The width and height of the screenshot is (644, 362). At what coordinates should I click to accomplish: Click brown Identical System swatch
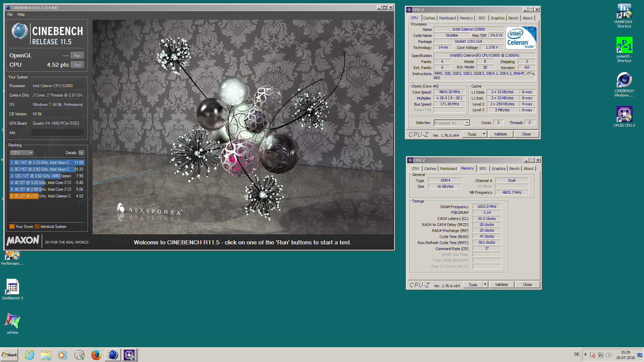coord(37,227)
